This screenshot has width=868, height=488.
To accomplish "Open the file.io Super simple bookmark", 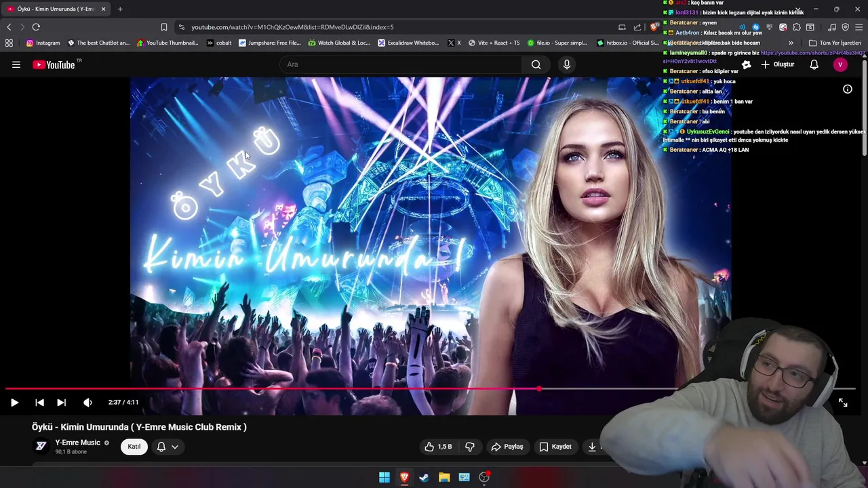I will click(x=557, y=43).
